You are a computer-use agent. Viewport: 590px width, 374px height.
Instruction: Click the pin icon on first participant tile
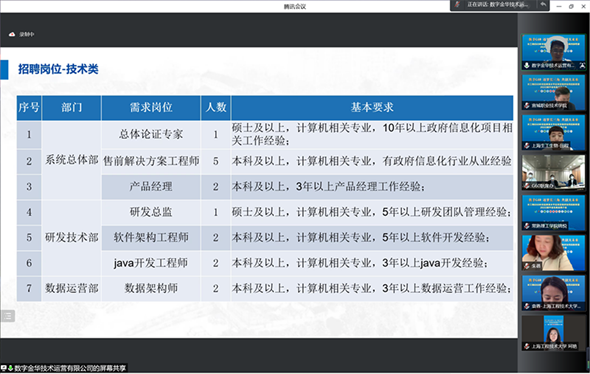point(582,65)
